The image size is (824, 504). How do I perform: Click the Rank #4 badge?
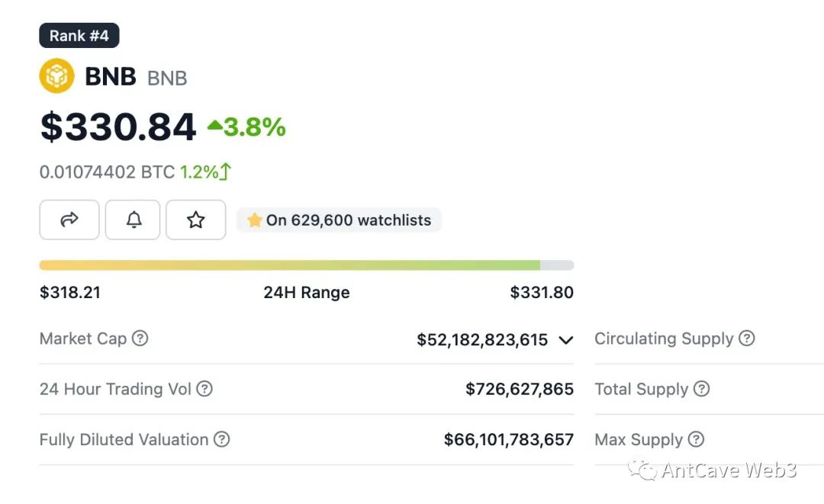coord(79,36)
